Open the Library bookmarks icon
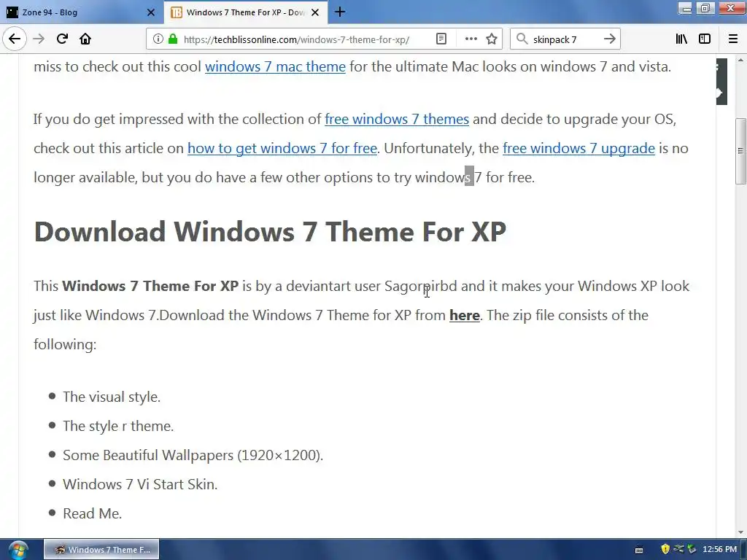This screenshot has width=747, height=560. click(681, 39)
